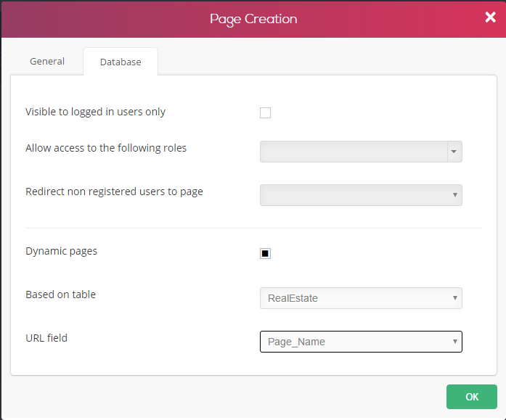Image resolution: width=506 pixels, height=420 pixels.
Task: Click the Dynamic pages label text
Action: 61,251
